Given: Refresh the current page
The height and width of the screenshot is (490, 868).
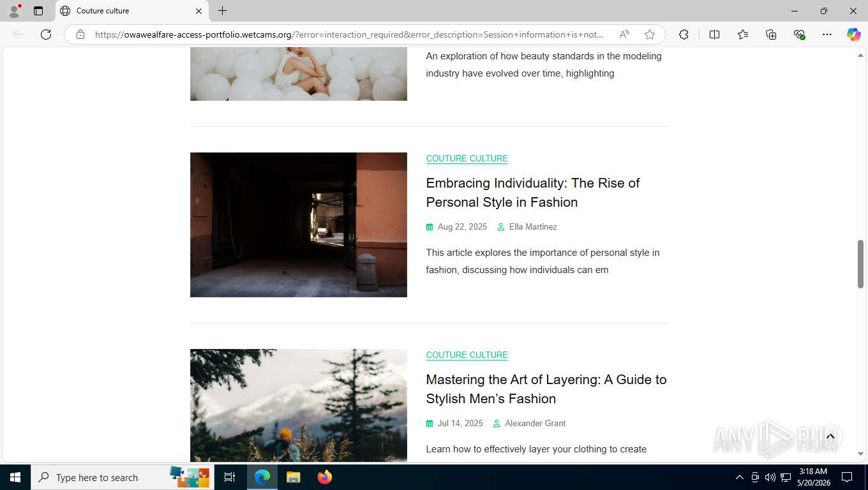Looking at the screenshot, I should (x=46, y=34).
